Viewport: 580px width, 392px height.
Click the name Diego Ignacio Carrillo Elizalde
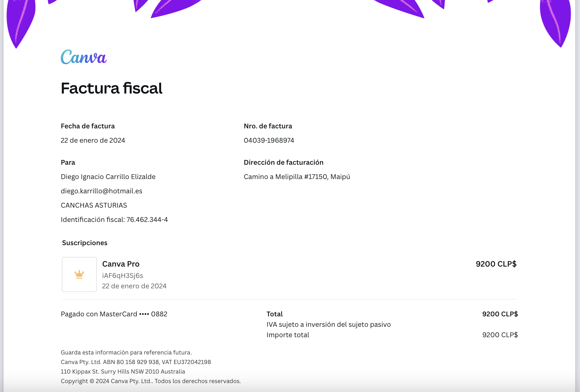pos(108,177)
